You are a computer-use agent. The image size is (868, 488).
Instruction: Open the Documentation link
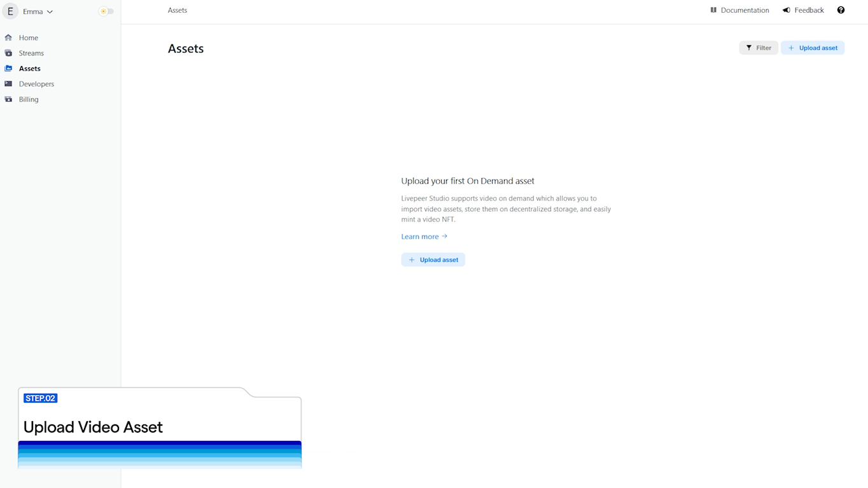click(x=745, y=10)
